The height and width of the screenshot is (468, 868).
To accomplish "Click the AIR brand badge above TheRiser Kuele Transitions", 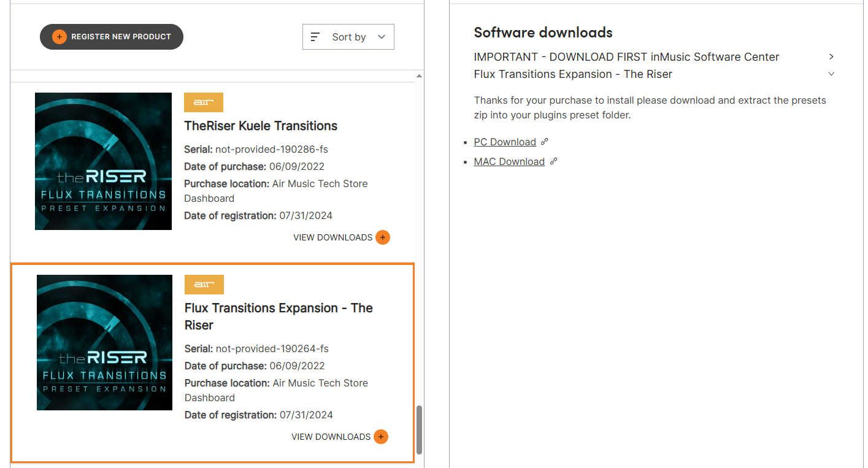I will click(x=204, y=102).
